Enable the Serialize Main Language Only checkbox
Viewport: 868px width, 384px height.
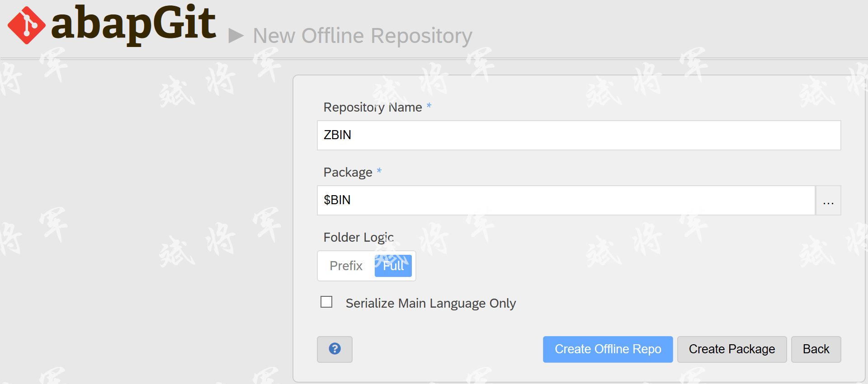click(x=326, y=302)
